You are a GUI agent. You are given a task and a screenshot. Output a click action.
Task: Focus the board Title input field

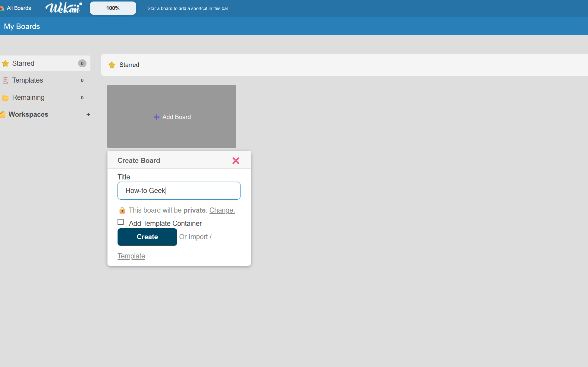point(179,191)
